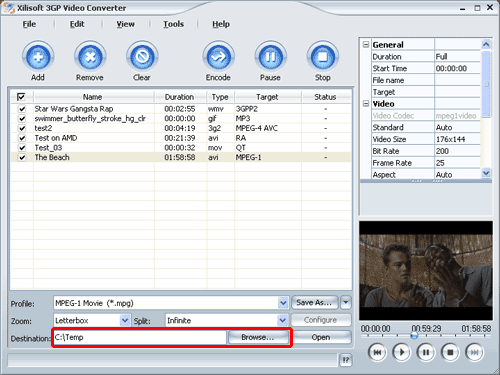The width and height of the screenshot is (500, 375).
Task: Collapse the General property group
Action: pyautogui.click(x=366, y=44)
